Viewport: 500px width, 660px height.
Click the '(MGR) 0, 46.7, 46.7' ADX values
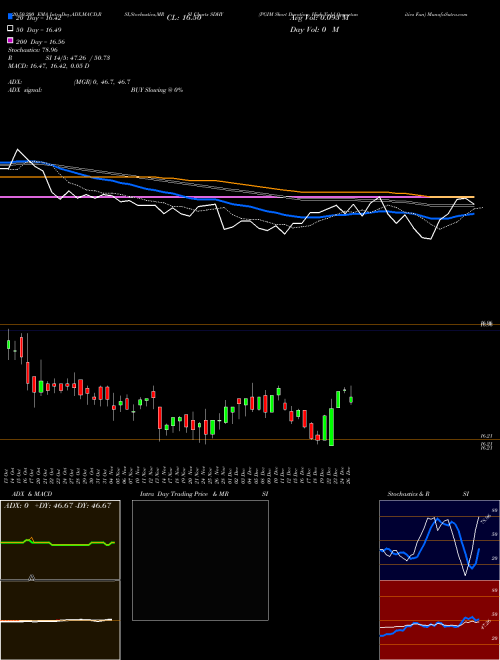click(x=102, y=82)
